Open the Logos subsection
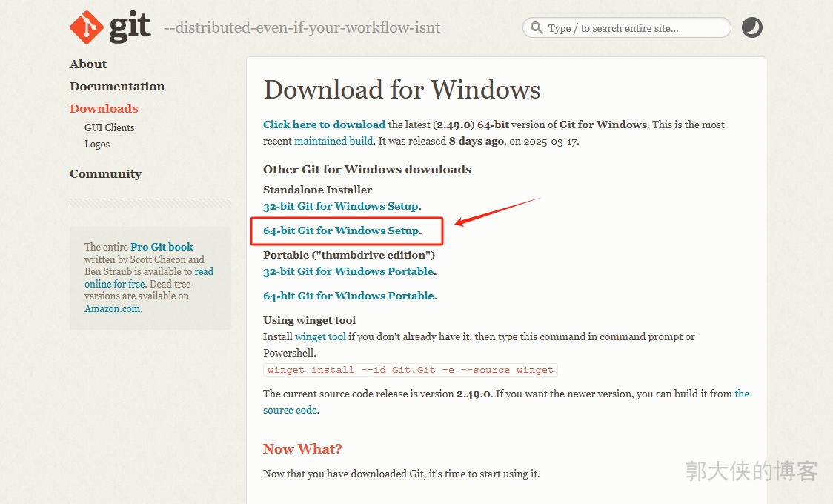Viewport: 833px width, 504px height. tap(97, 144)
